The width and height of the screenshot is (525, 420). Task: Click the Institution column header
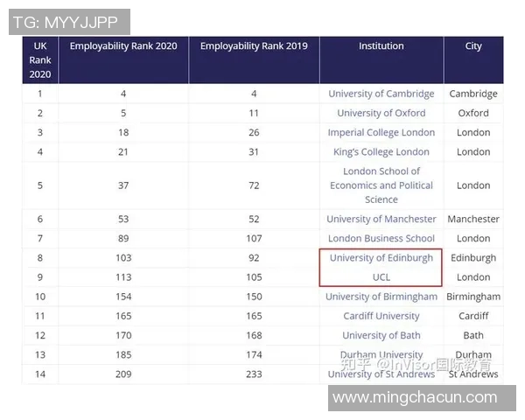click(x=381, y=45)
